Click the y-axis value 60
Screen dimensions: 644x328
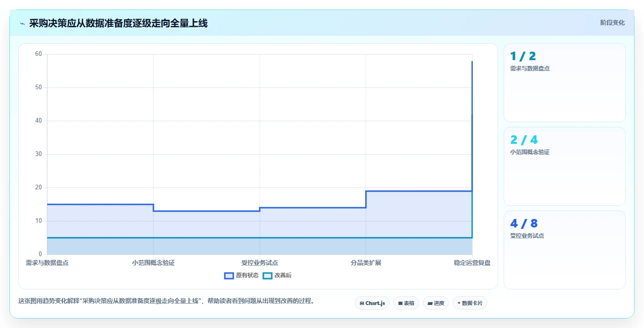coord(38,54)
